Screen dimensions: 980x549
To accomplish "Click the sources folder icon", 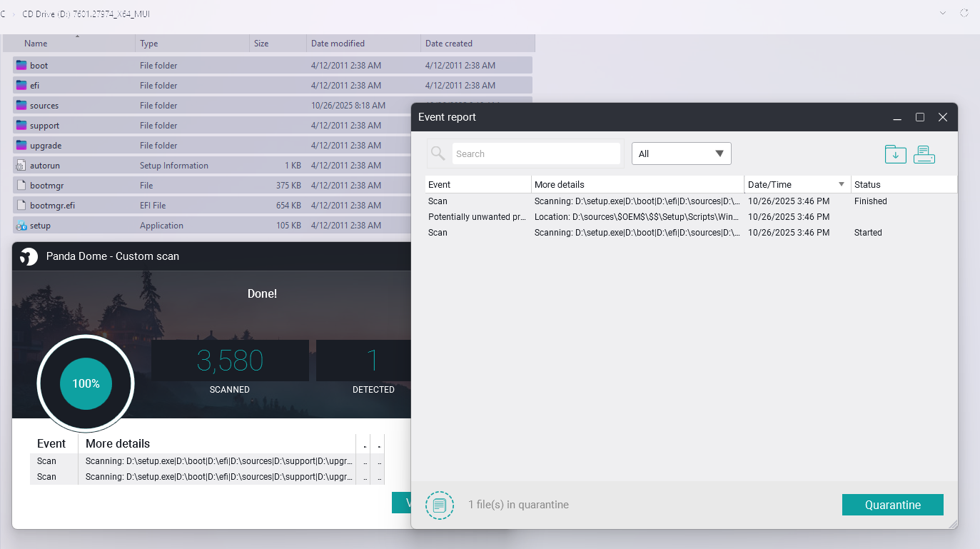I will click(21, 105).
